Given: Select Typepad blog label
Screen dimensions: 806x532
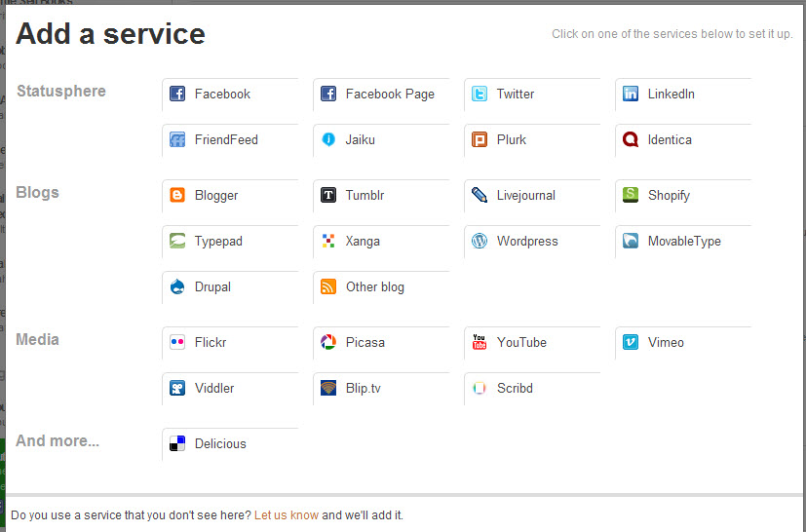Looking at the screenshot, I should point(218,242).
